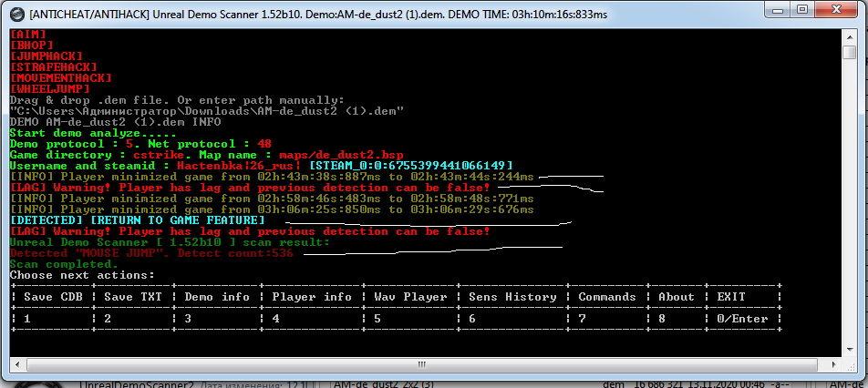Click the vertical scrollbar thumb
868x388 pixels.
(x=850, y=53)
